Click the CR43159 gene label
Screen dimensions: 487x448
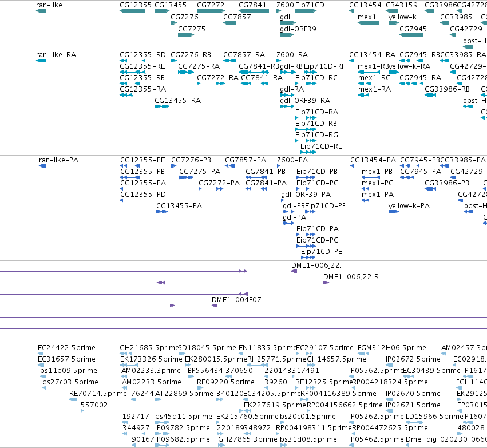click(x=402, y=5)
